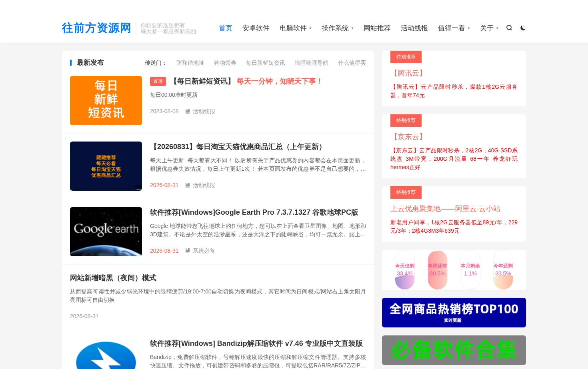588x369 pixels.
Task: Click the 每日00:00准时更新 text
Action: coord(174,95)
